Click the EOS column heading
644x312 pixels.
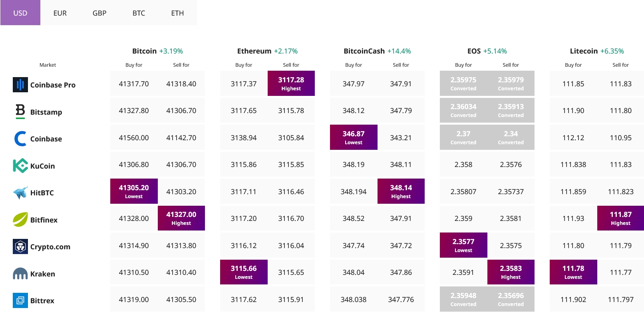(474, 51)
